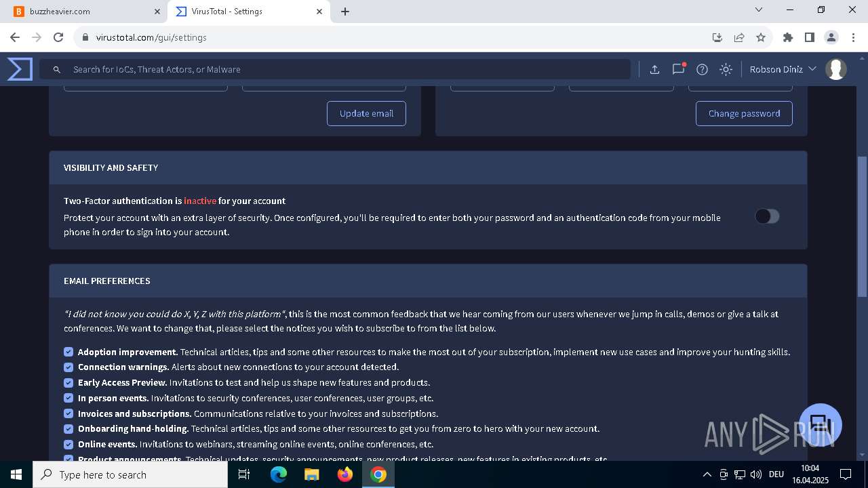Image resolution: width=868 pixels, height=488 pixels.
Task: Click install/download page icon in address bar
Action: pyautogui.click(x=717, y=37)
